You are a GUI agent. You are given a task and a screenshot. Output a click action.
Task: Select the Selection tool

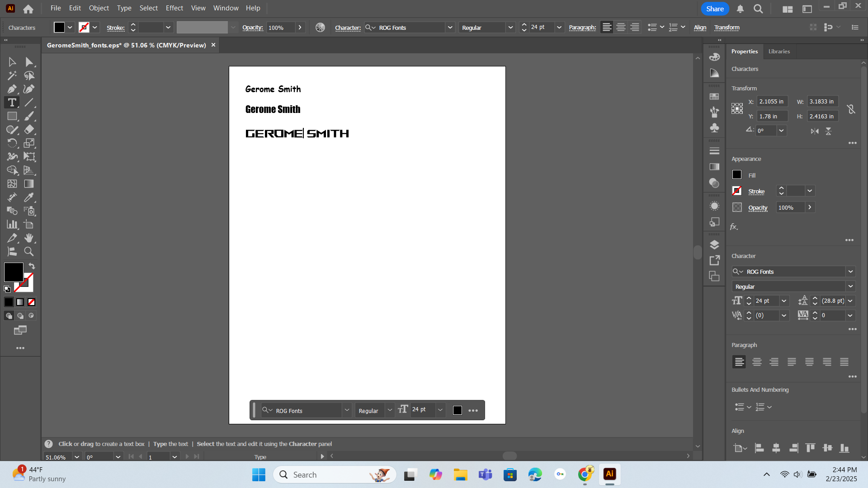(12, 61)
